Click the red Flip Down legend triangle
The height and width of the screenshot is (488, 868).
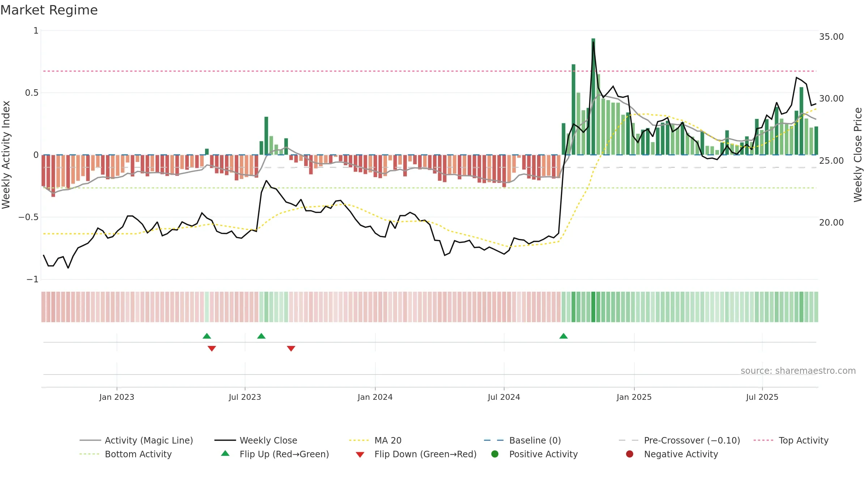[x=360, y=455]
